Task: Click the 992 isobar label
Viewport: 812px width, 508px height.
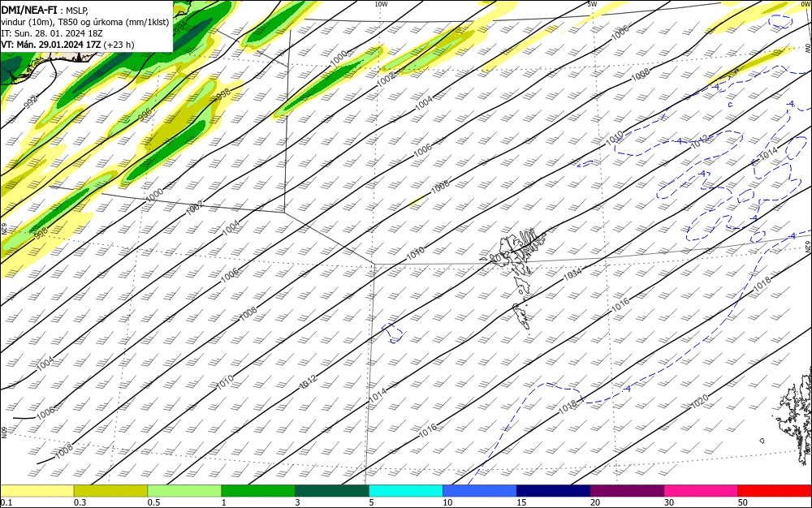Action: coord(31,101)
